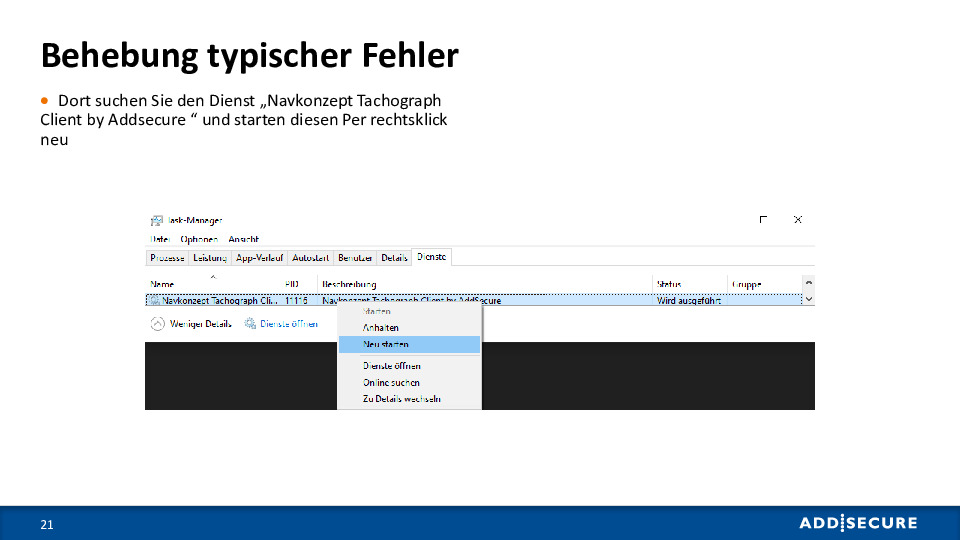Go to the Benutzer tab

pos(355,258)
